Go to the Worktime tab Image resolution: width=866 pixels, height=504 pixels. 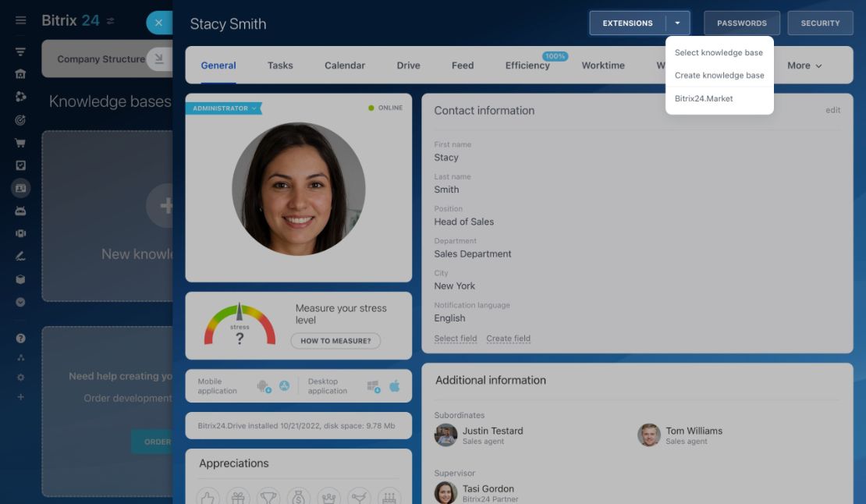click(603, 65)
